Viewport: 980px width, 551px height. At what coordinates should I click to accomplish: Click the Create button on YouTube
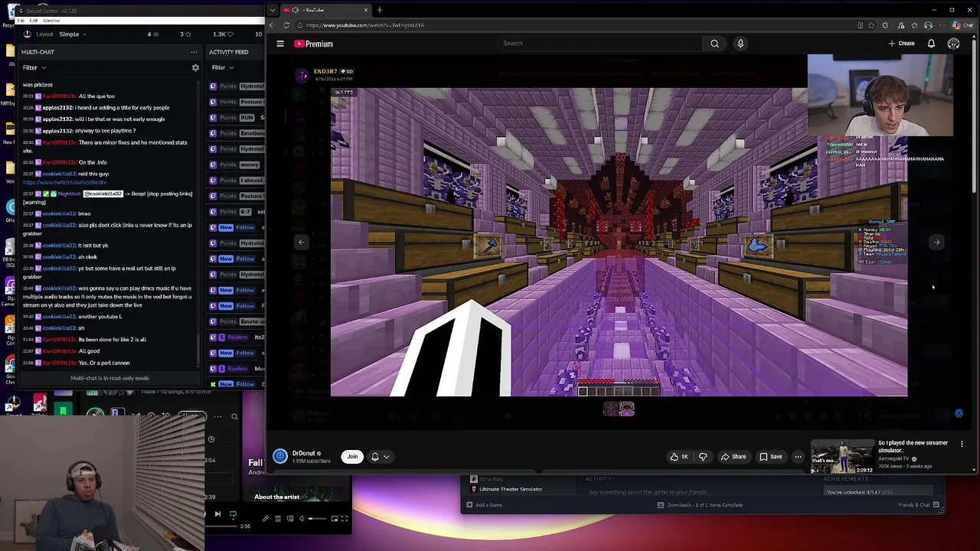902,44
